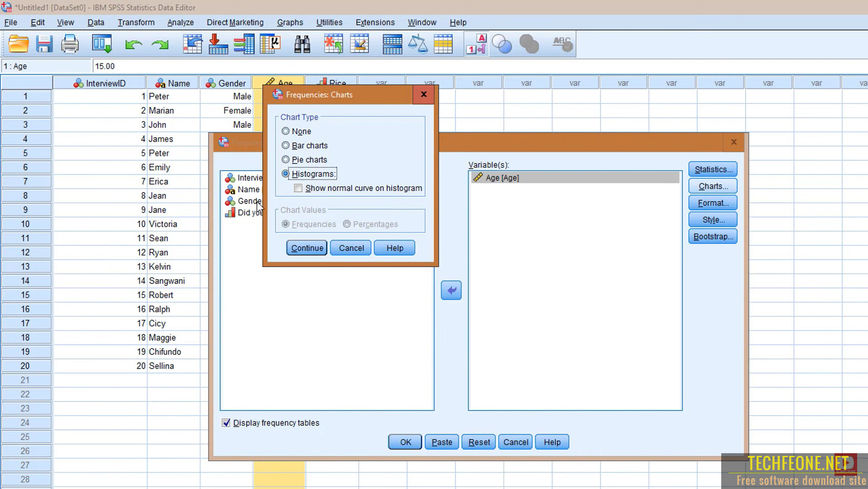Screen dimensions: 868x489
Task: Click the Bootstrap button
Action: 713,236
